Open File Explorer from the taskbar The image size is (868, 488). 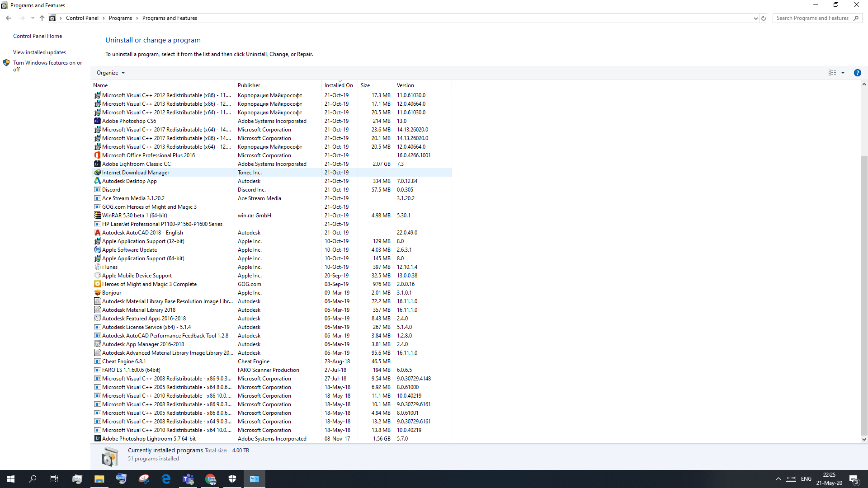coord(99,479)
